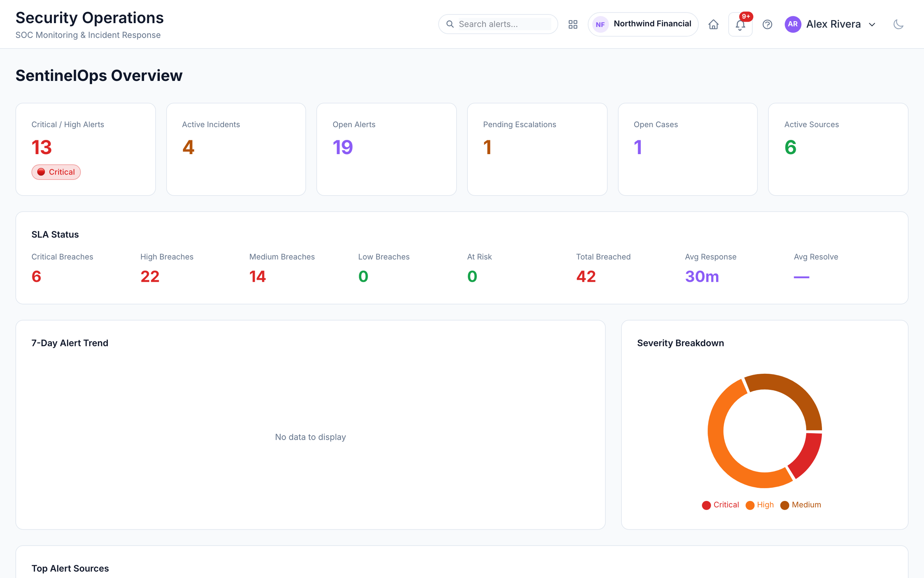Open the Open Alerts card
Image resolution: width=924 pixels, height=578 pixels.
point(387,149)
